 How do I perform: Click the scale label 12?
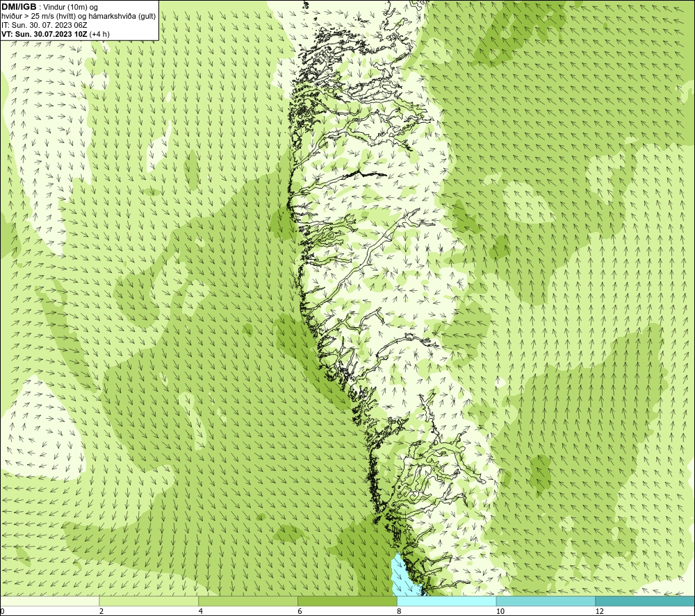point(600,611)
